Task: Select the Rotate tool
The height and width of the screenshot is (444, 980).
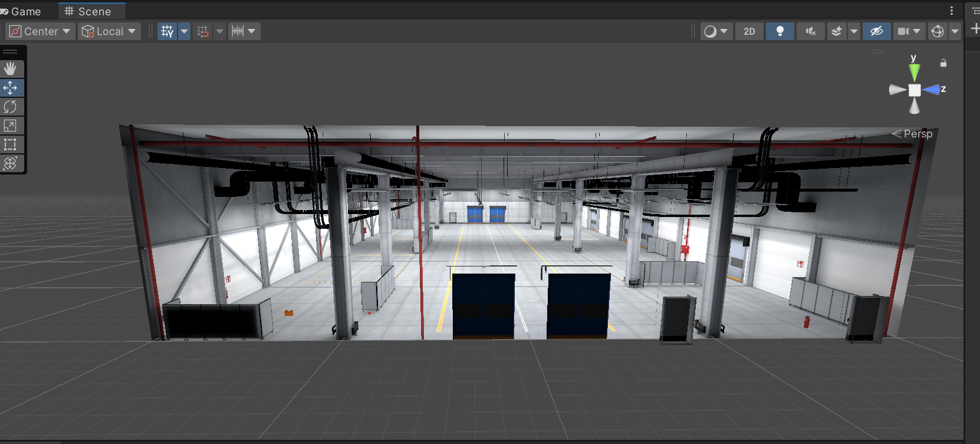Action: pyautogui.click(x=10, y=107)
